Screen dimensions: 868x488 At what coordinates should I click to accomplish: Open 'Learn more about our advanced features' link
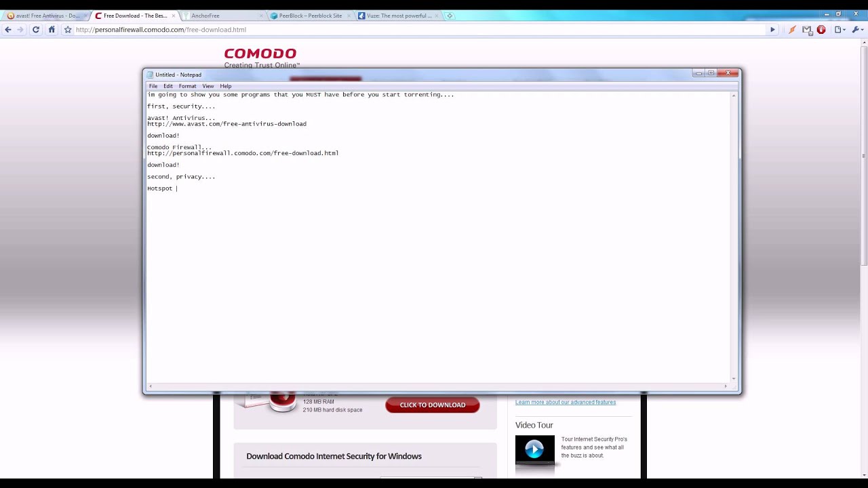pyautogui.click(x=566, y=403)
